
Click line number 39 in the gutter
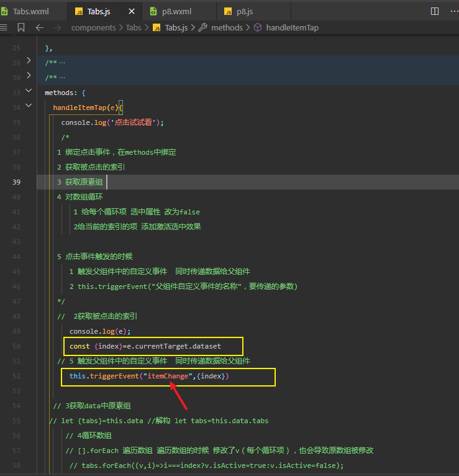click(16, 182)
